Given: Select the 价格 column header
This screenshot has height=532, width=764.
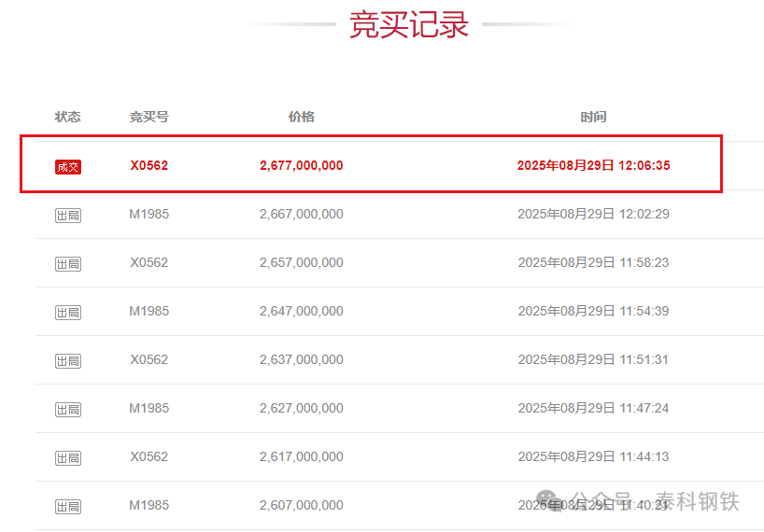Looking at the screenshot, I should tap(301, 117).
